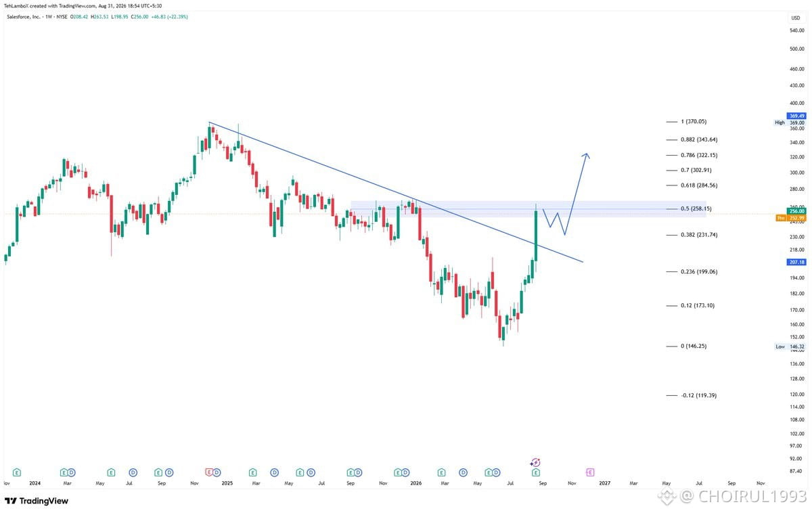The image size is (812, 513).
Task: Click the earnings marker between May and Jul 2026
Action: pos(489,472)
